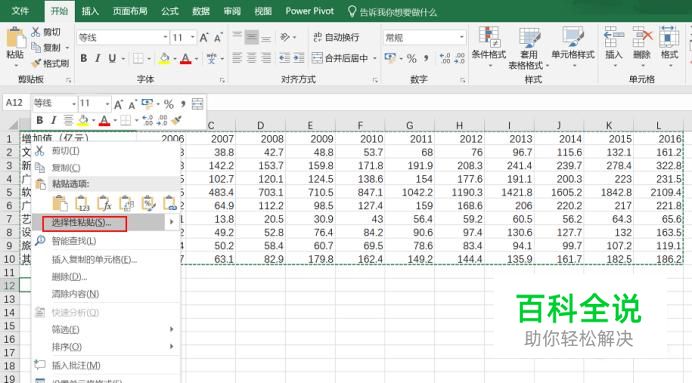This screenshot has height=383, width=692.
Task: Toggle Bold in the mini toolbar
Action: point(40,120)
